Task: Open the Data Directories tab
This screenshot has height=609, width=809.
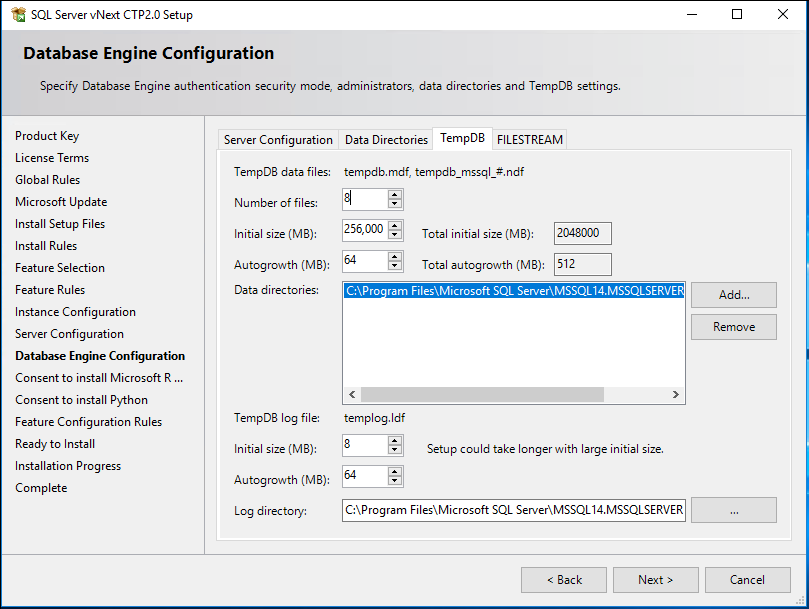Action: pyautogui.click(x=385, y=139)
